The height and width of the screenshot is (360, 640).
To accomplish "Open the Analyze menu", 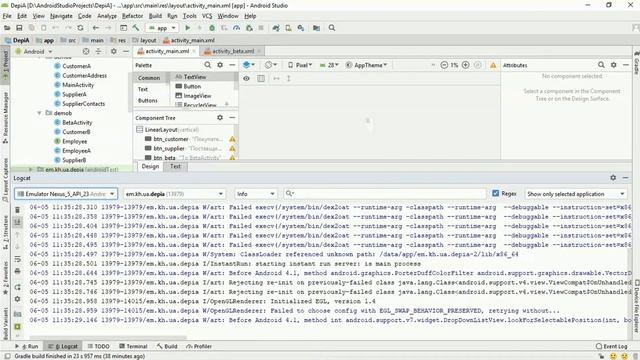I will point(107,16).
